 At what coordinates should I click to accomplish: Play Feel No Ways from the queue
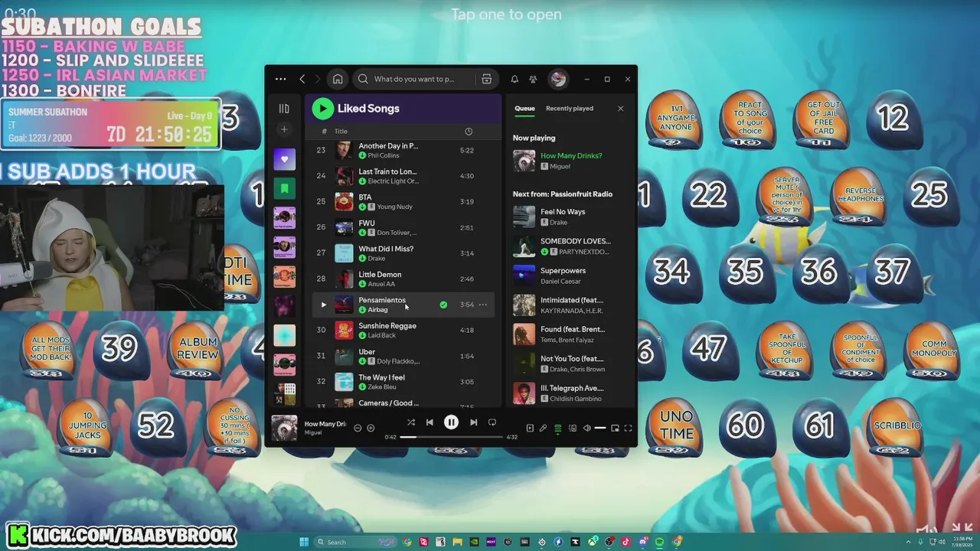(570, 217)
